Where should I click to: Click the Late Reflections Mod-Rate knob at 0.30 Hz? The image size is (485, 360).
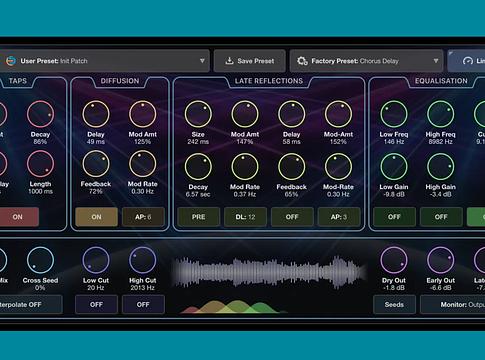click(338, 167)
